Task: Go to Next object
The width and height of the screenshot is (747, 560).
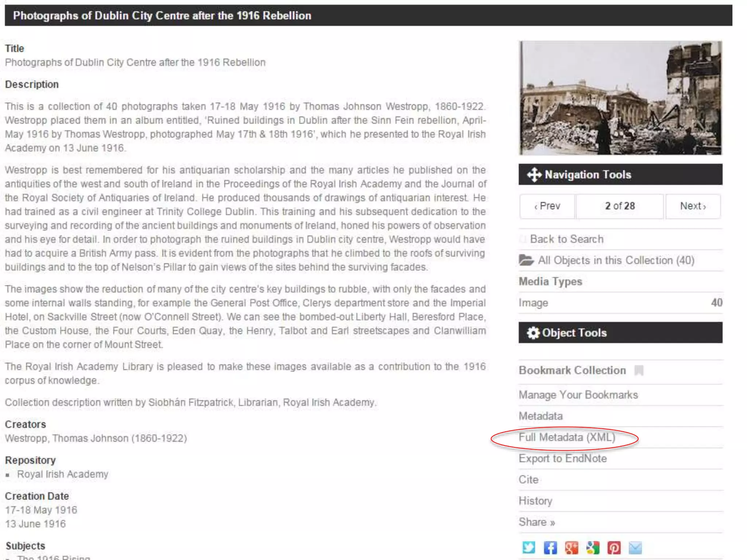Action: (693, 206)
